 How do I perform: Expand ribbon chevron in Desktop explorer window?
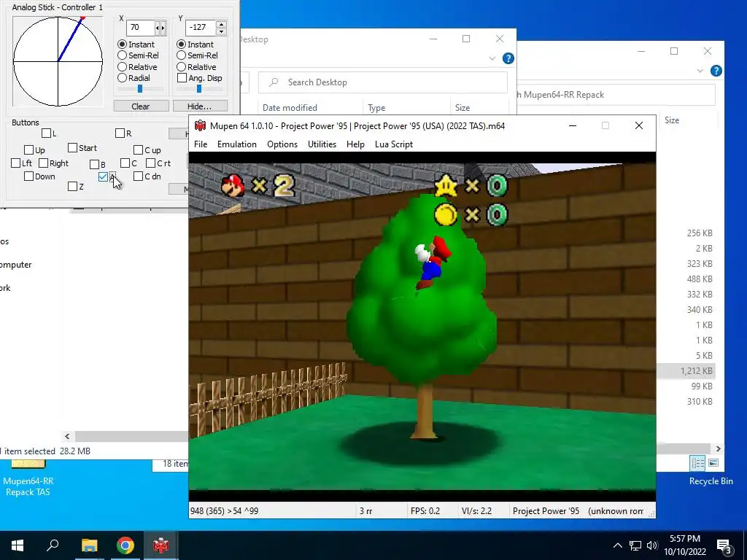click(492, 58)
